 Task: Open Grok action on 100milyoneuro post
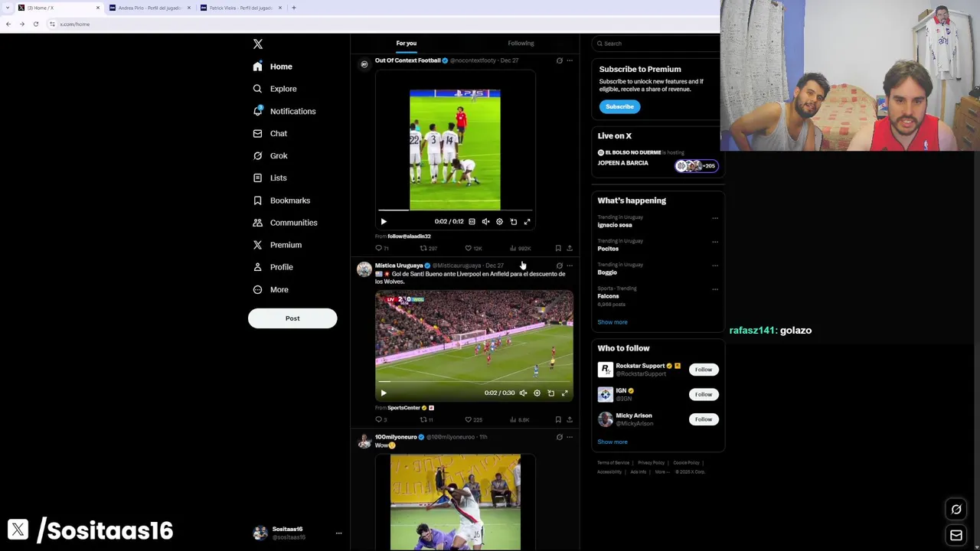(559, 437)
